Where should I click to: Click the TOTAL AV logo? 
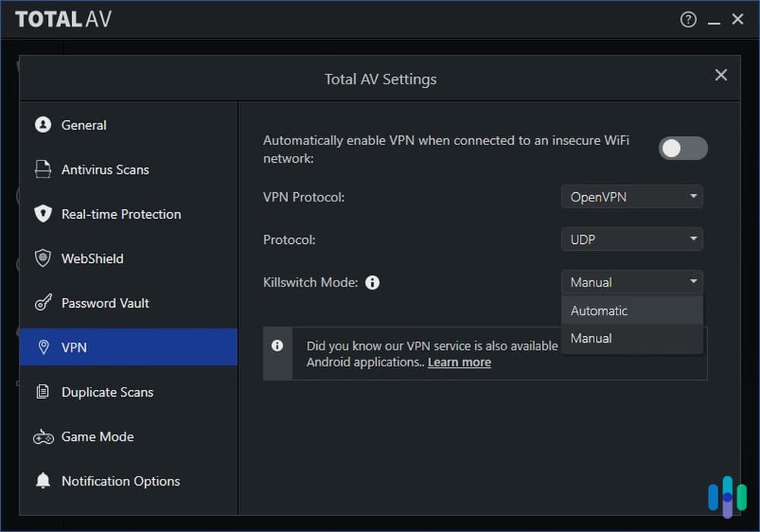(64, 19)
